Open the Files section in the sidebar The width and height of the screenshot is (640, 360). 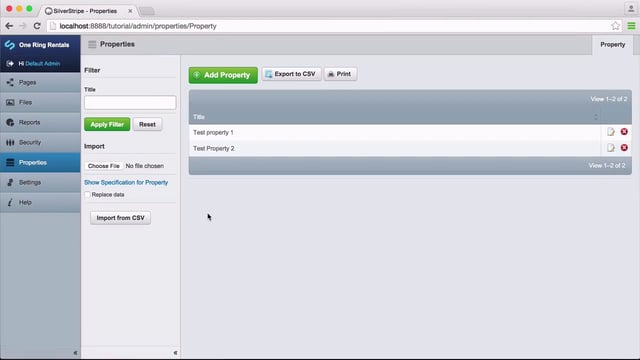[x=40, y=102]
